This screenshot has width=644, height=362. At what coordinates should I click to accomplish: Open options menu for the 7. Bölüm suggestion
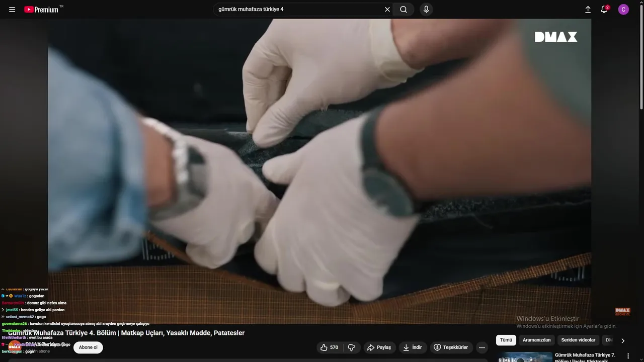click(x=628, y=356)
